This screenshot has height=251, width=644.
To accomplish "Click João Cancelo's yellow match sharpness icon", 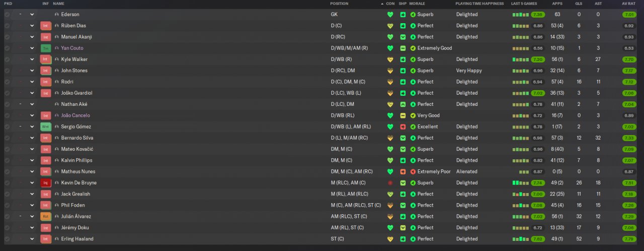I will tap(403, 115).
